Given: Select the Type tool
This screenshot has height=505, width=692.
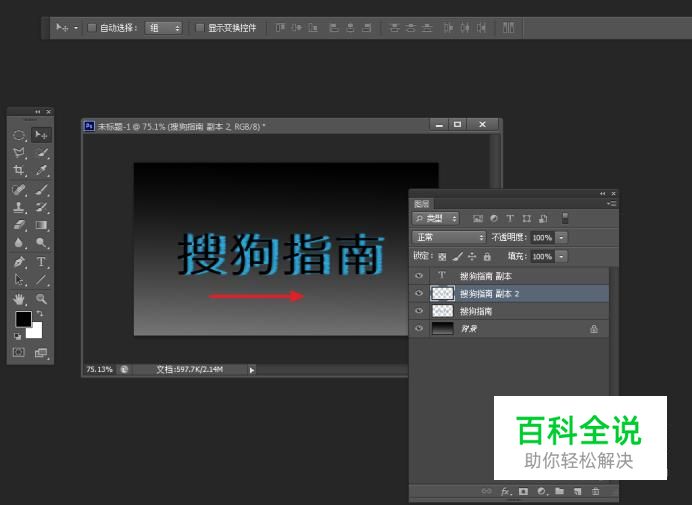Looking at the screenshot, I should click(41, 262).
